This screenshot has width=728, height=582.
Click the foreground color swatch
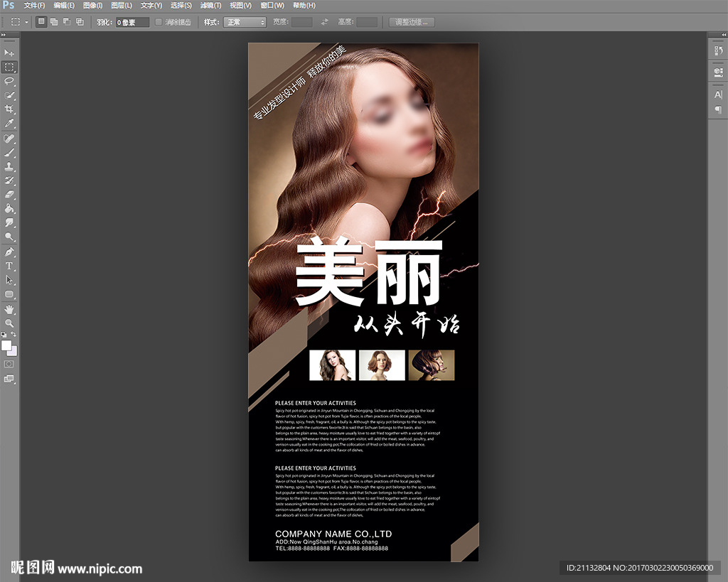click(x=6, y=345)
